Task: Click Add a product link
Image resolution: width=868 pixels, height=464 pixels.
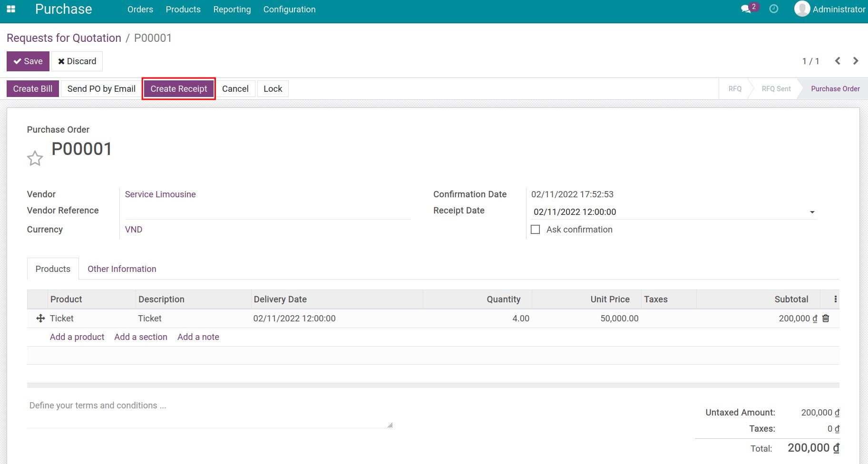Action: point(77,337)
